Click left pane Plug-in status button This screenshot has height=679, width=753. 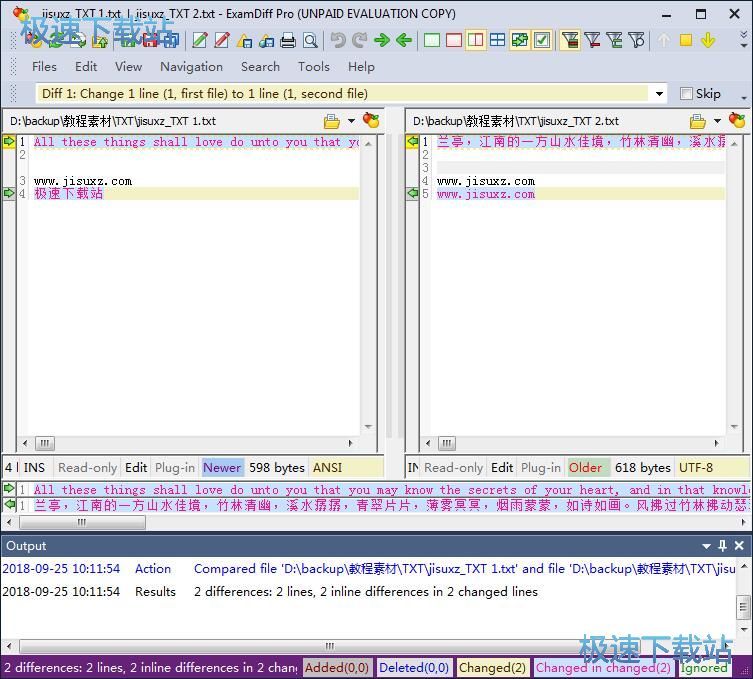click(175, 468)
